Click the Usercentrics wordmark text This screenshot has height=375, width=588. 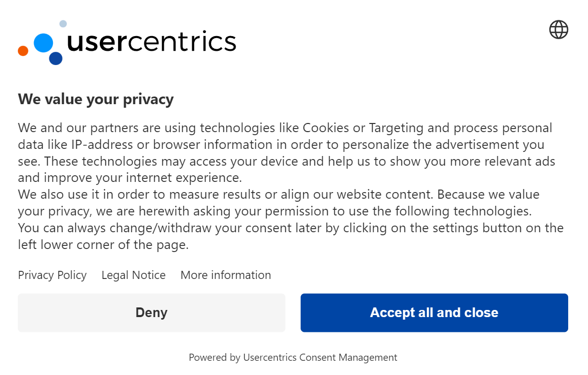[x=152, y=43]
